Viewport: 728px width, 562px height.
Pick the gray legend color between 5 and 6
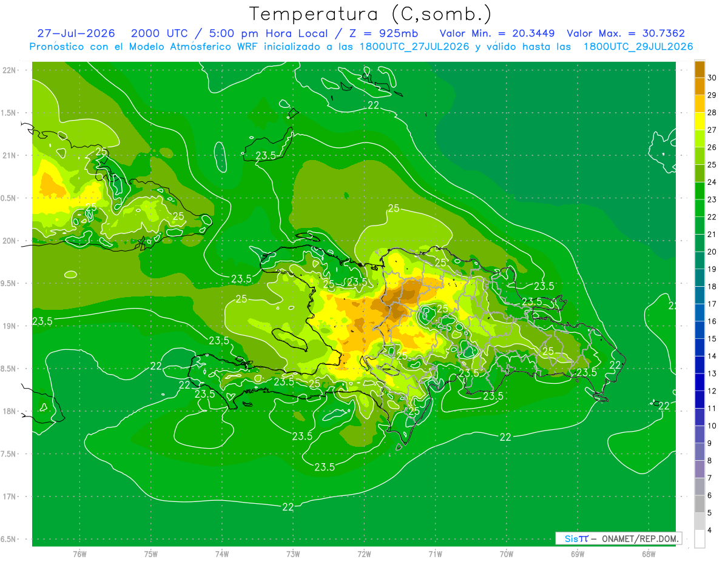tap(699, 504)
